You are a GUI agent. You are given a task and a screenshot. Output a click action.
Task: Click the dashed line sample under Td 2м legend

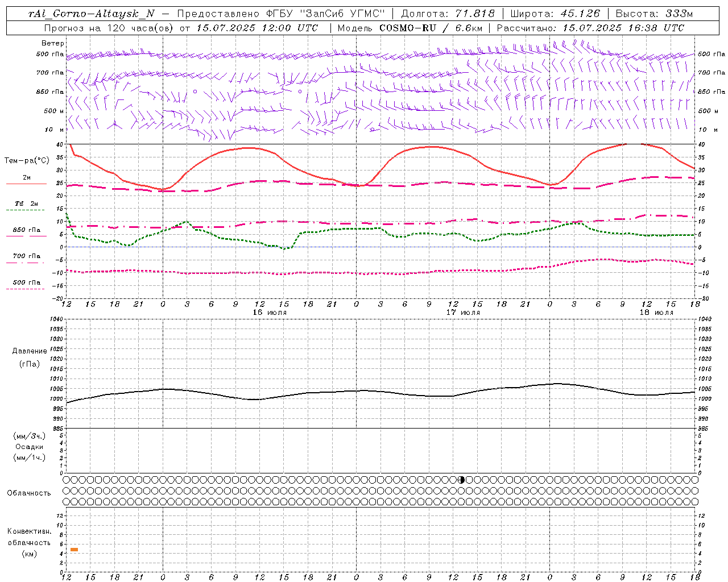26,210
